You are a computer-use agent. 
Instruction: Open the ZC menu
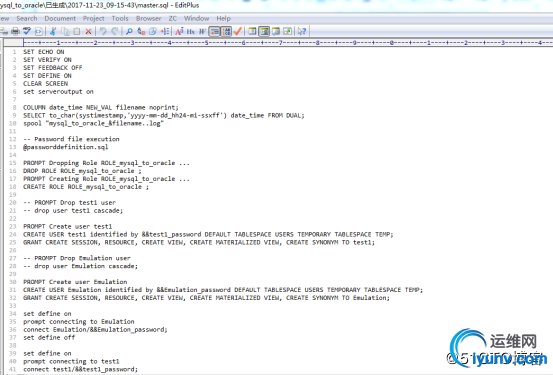[172, 18]
